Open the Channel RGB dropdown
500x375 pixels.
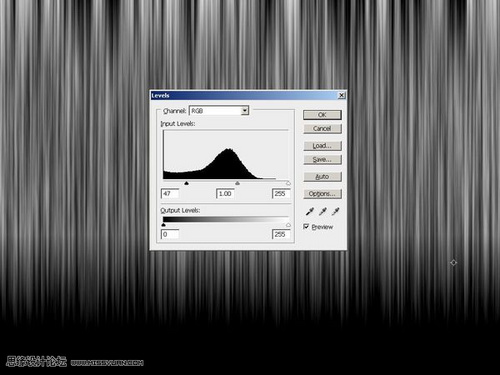219,110
